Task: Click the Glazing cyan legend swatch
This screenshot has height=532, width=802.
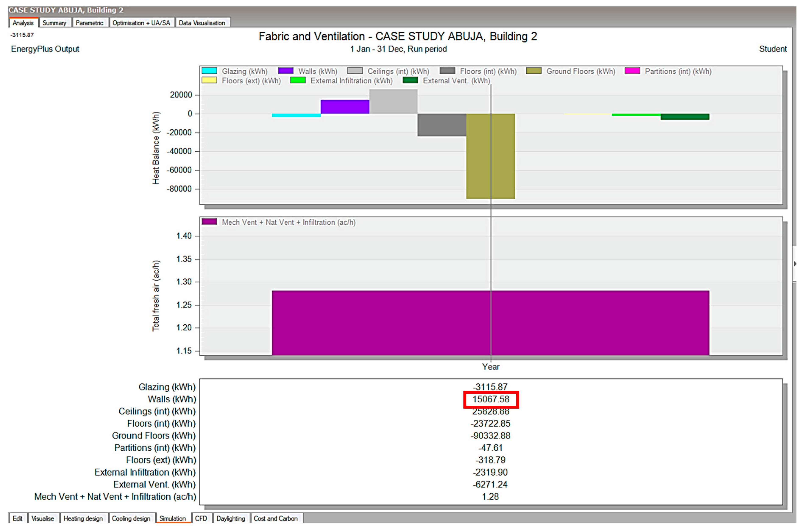Action: point(209,71)
